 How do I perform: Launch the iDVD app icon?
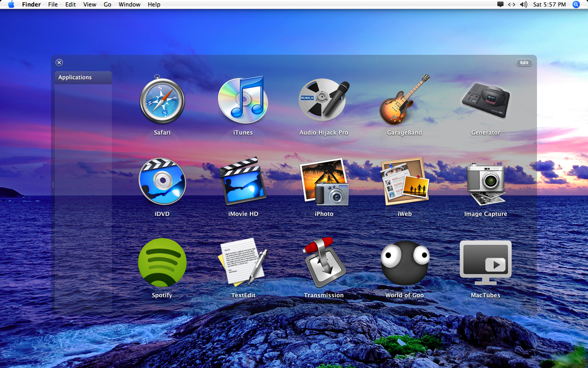click(162, 181)
